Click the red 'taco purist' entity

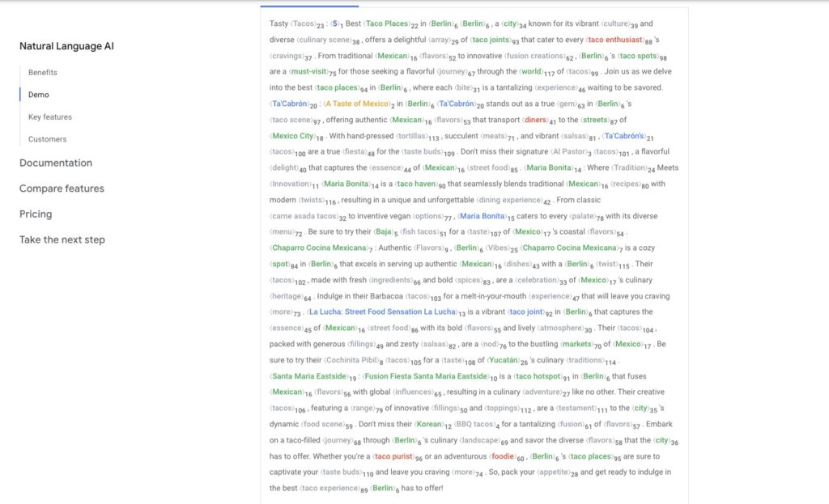pos(393,456)
